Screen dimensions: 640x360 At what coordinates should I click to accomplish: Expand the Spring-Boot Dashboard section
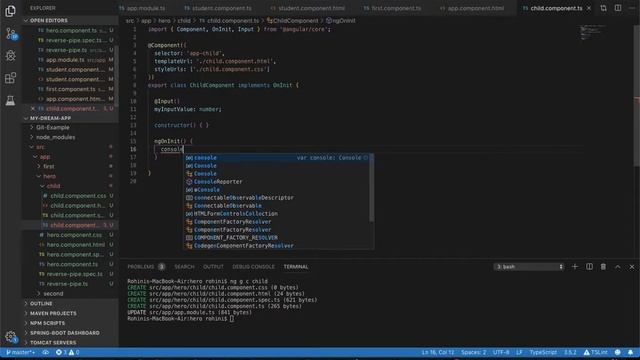(x=64, y=333)
